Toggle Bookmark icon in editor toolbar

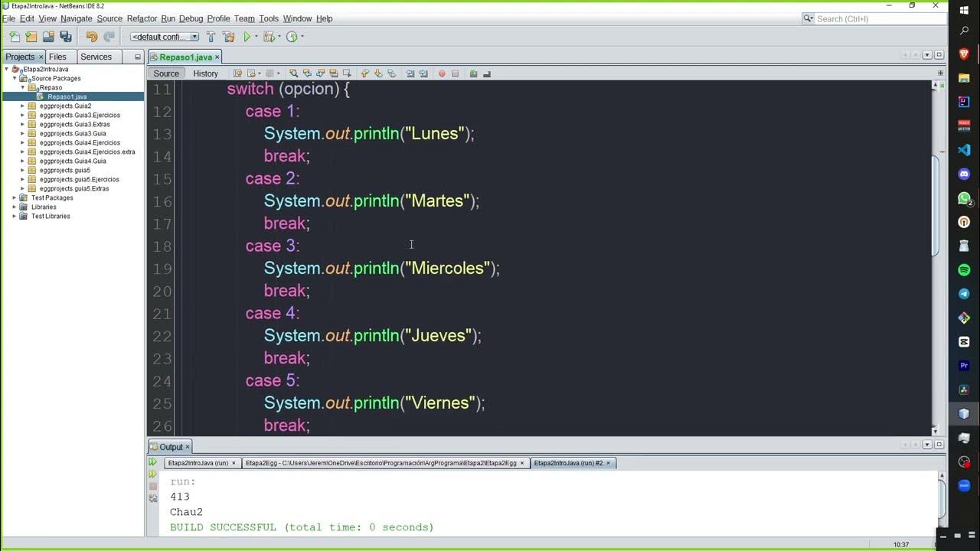click(x=391, y=73)
